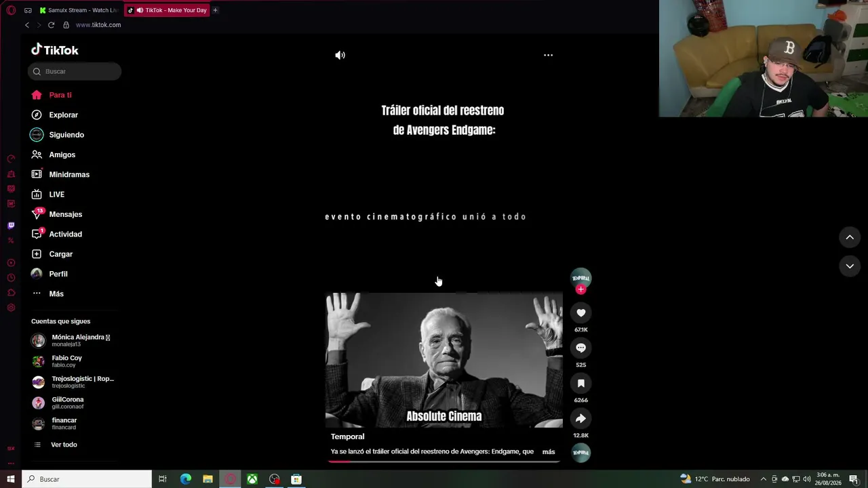Reload the current page
Image resolution: width=868 pixels, height=488 pixels.
[x=51, y=25]
